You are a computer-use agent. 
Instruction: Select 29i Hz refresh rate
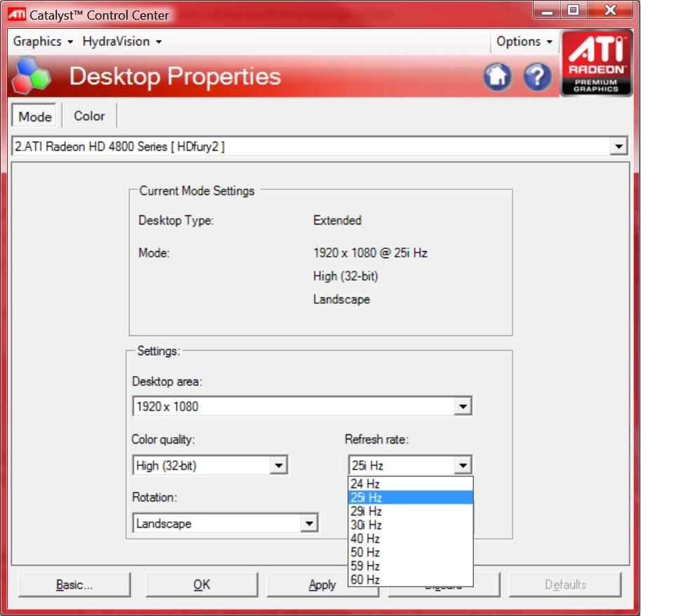(411, 511)
